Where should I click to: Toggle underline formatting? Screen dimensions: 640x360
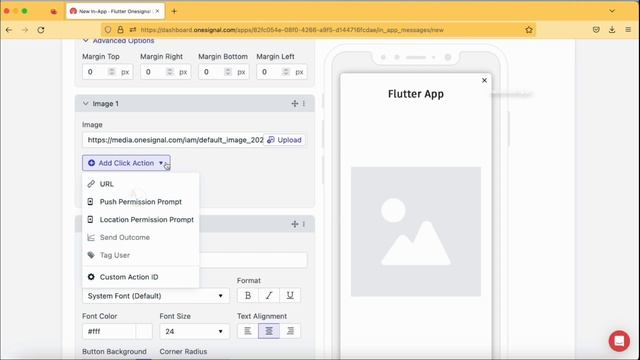tap(290, 296)
